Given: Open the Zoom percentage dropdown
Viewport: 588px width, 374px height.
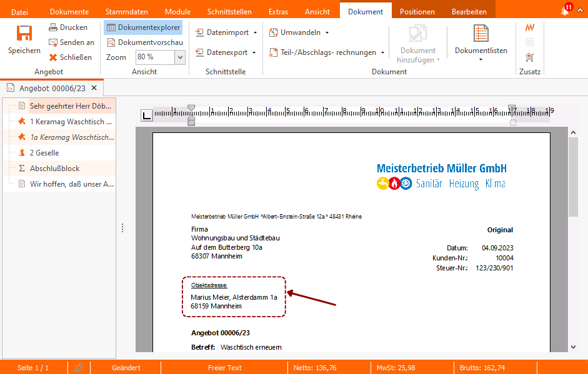Looking at the screenshot, I should point(180,57).
